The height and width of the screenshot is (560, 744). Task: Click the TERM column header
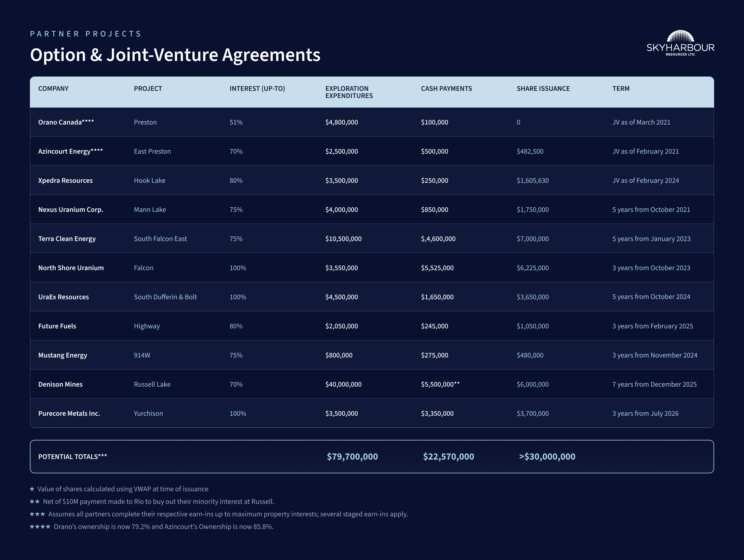tap(621, 88)
